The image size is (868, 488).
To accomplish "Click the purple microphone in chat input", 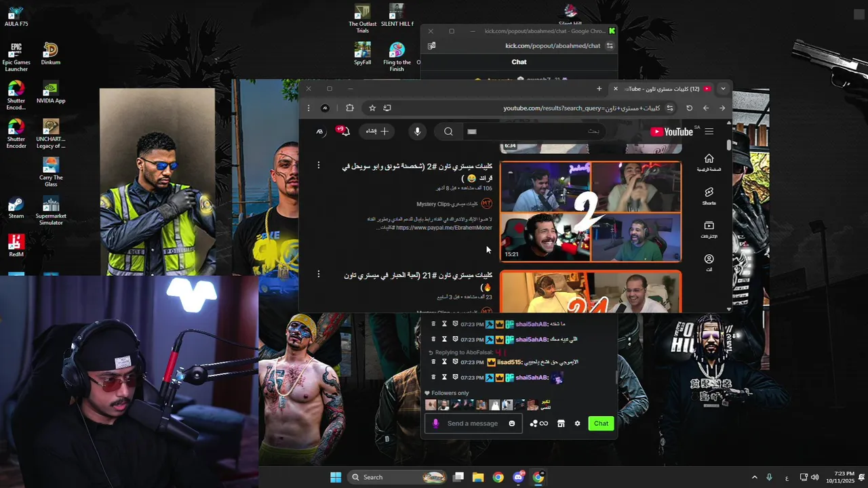I will [x=435, y=424].
